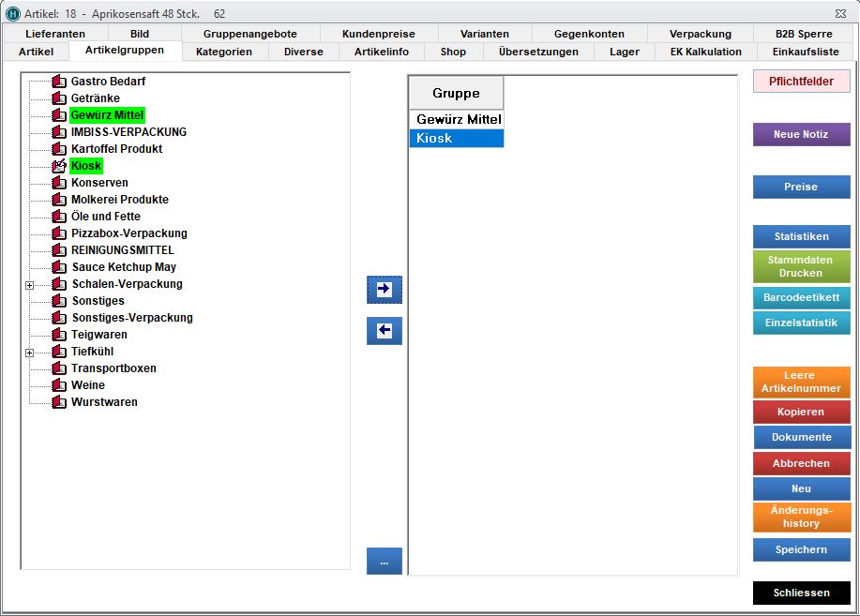Open the EK Kalkulation tab
The image size is (860, 616).
pos(705,52)
